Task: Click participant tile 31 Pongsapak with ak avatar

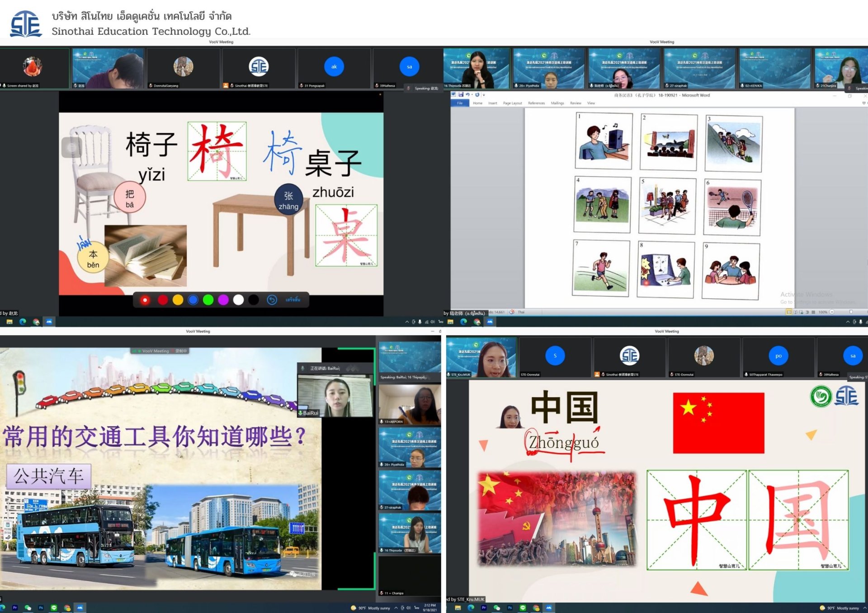Action: [334, 68]
